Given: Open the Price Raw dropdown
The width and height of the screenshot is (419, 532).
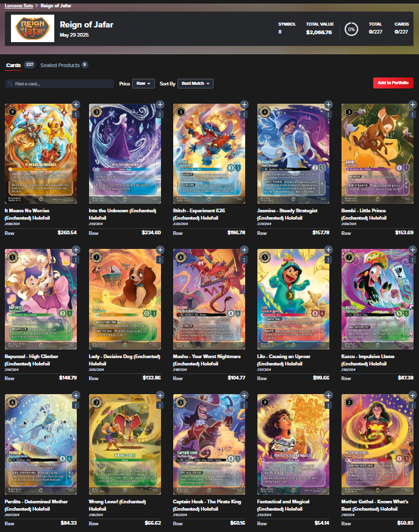Looking at the screenshot, I should (143, 84).
